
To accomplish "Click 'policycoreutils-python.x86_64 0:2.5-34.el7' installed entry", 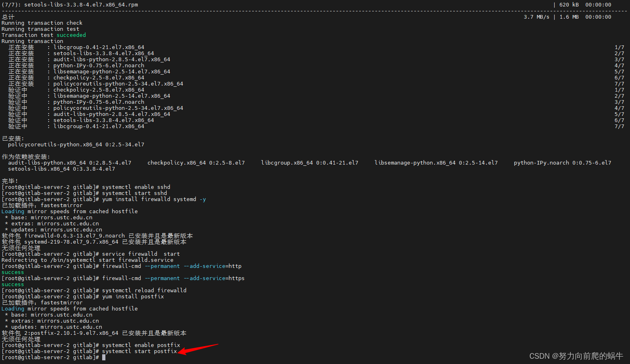I will pyautogui.click(x=76, y=145).
